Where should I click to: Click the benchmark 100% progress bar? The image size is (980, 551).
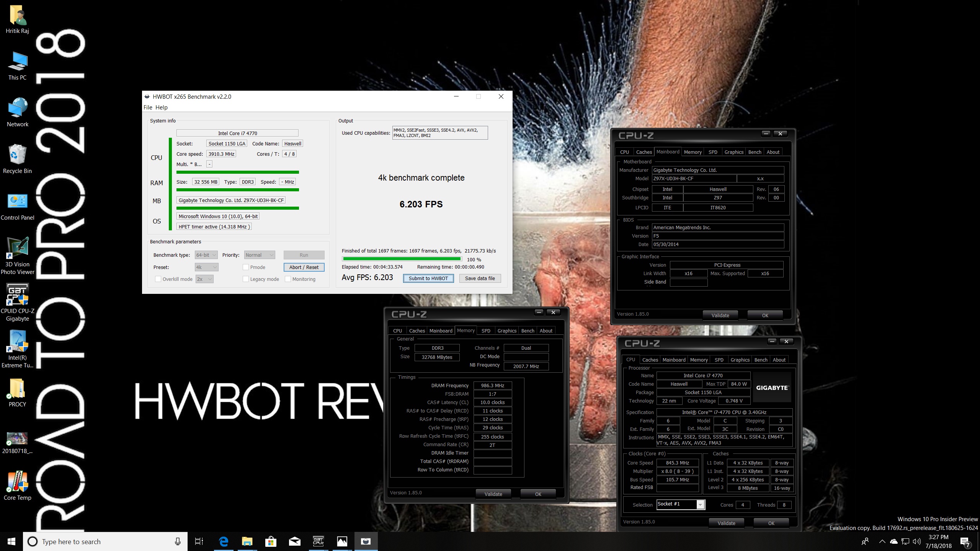click(x=402, y=259)
